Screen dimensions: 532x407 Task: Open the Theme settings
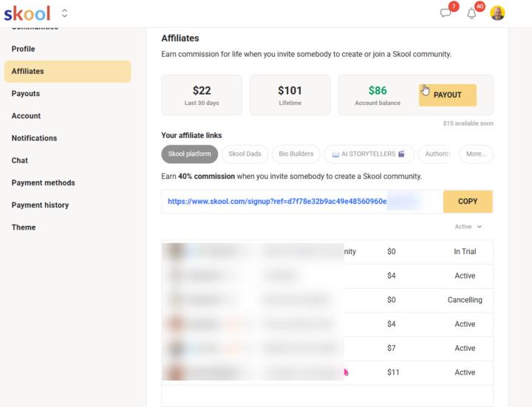click(24, 228)
